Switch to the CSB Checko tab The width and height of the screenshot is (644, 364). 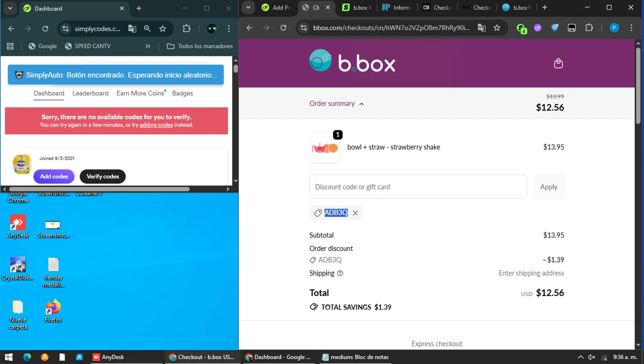(x=437, y=8)
